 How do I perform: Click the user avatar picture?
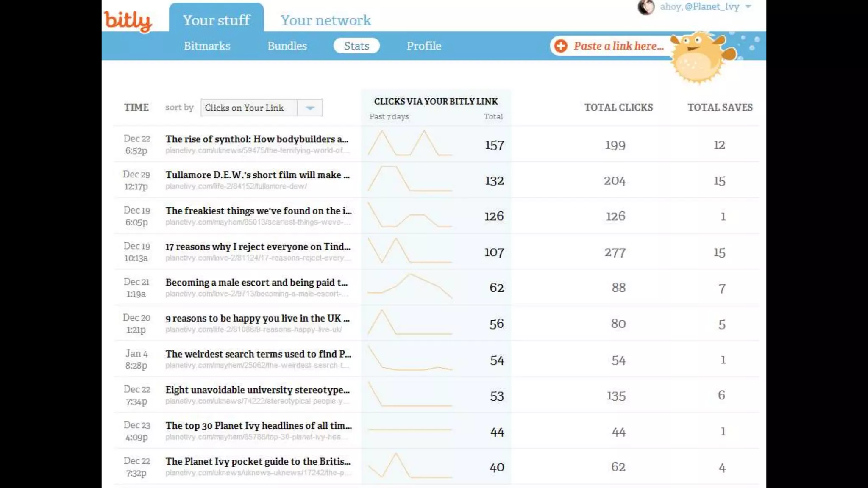(646, 7)
